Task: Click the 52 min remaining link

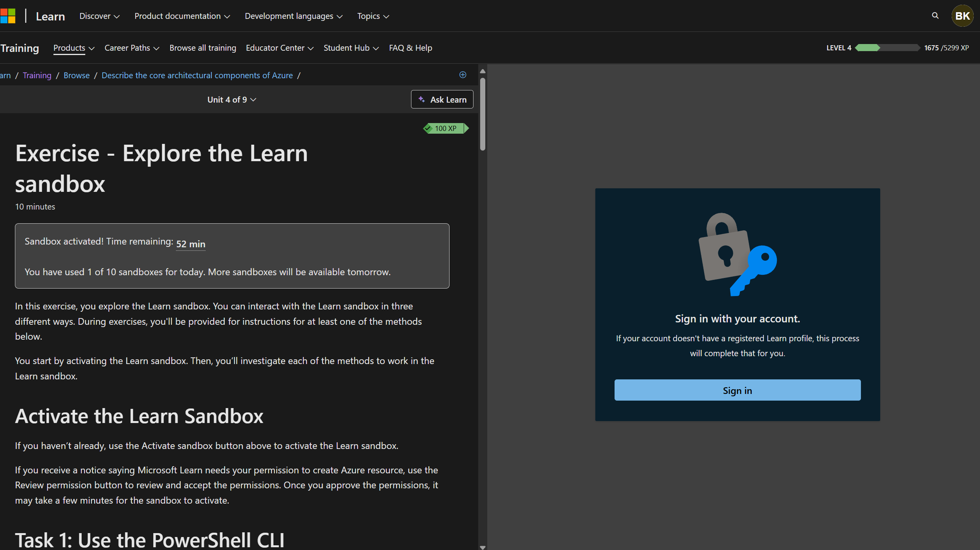Action: (x=191, y=244)
